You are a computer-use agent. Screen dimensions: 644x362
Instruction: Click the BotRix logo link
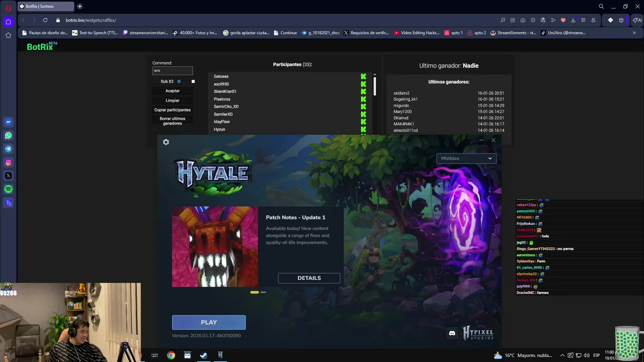click(x=42, y=47)
